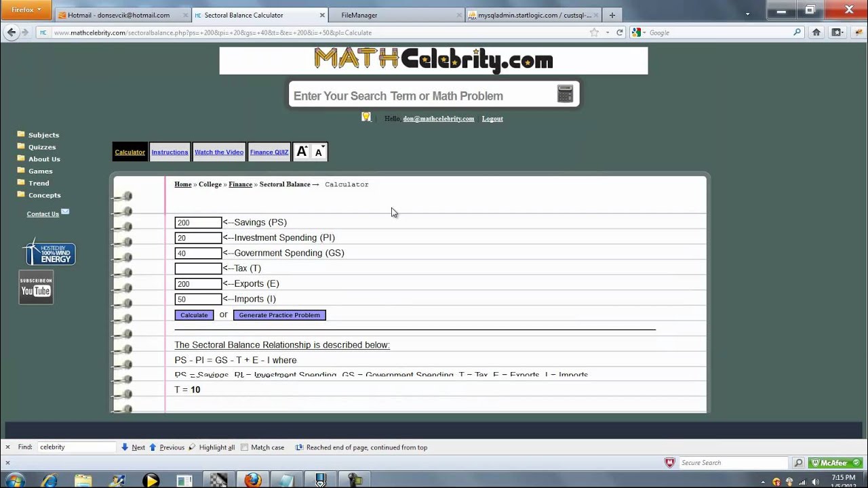The width and height of the screenshot is (868, 488).
Task: Open Quizzes in the sidebar
Action: [42, 147]
